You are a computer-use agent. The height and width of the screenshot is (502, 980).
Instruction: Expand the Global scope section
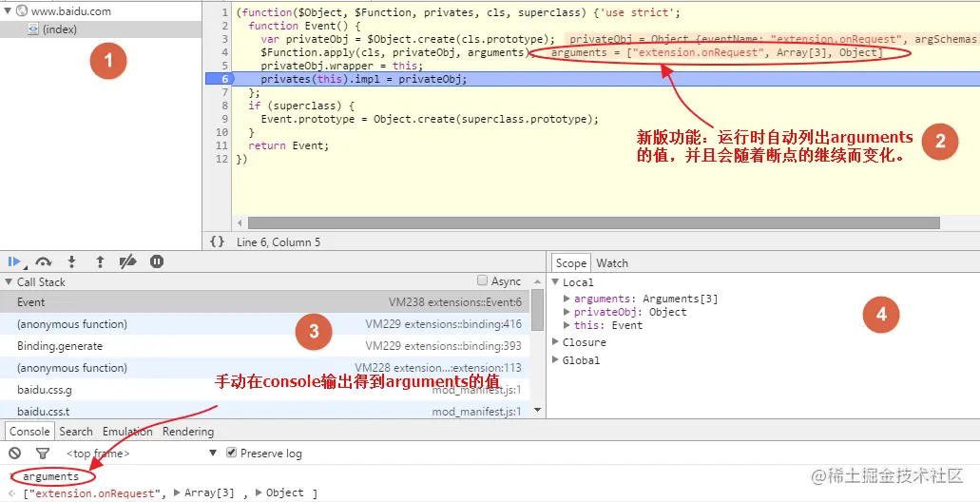coord(555,359)
